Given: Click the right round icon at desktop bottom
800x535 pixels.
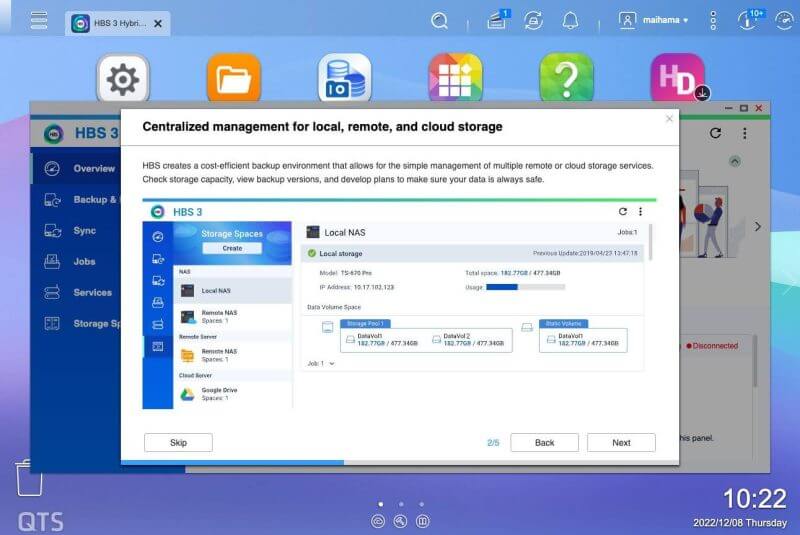Looking at the screenshot, I should [422, 521].
